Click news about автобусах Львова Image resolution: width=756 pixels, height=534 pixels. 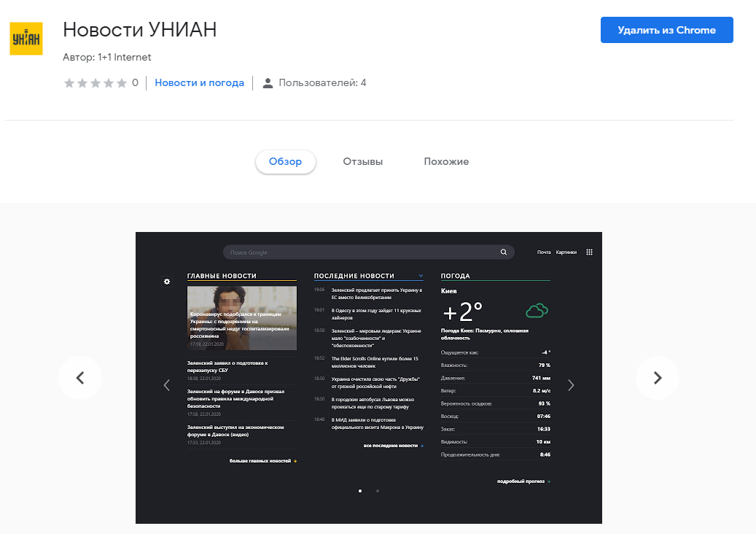373,403
